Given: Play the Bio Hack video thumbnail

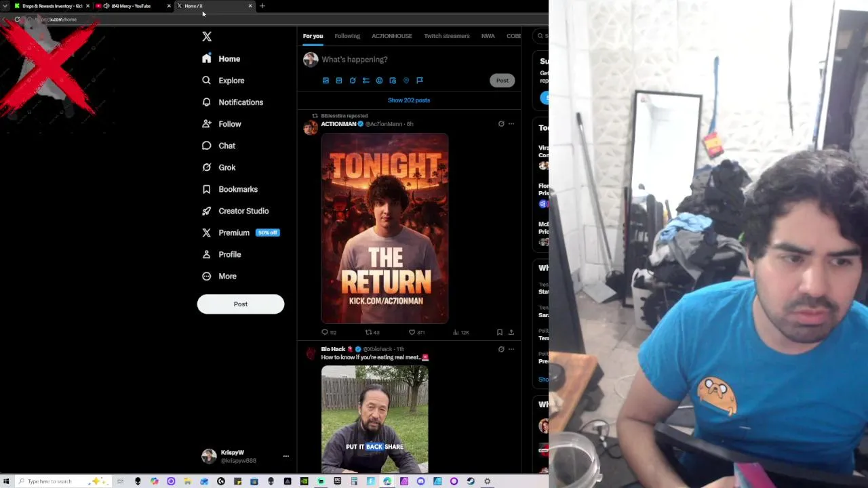Looking at the screenshot, I should click(x=375, y=419).
